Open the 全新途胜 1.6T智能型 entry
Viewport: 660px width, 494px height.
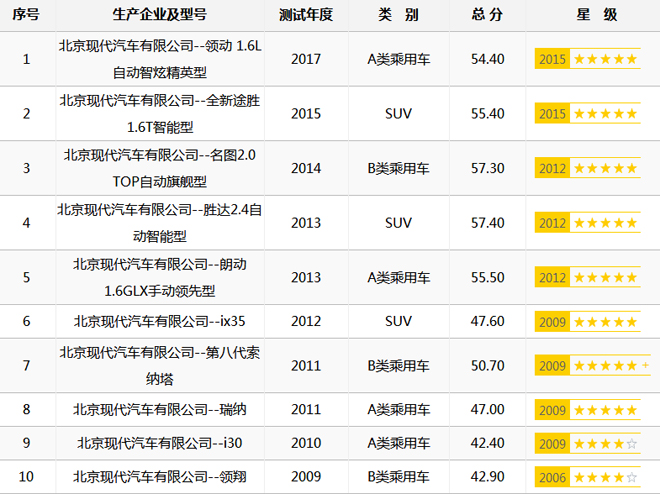point(160,114)
